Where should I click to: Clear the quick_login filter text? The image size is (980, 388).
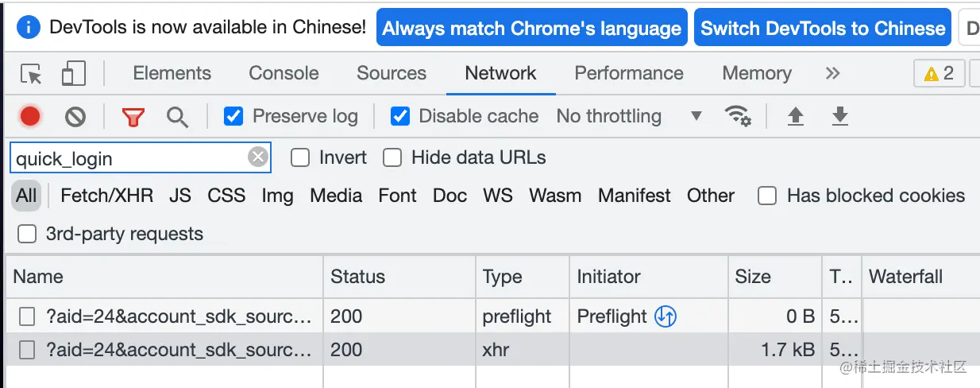click(x=257, y=157)
